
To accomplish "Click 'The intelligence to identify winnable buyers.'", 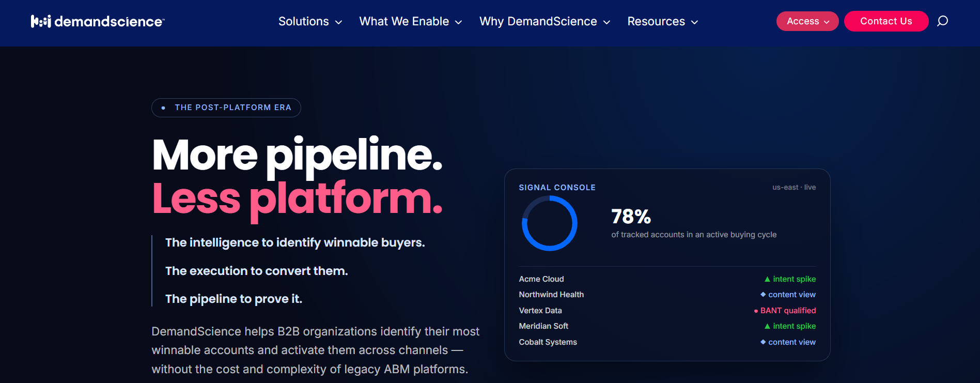I will coord(295,242).
